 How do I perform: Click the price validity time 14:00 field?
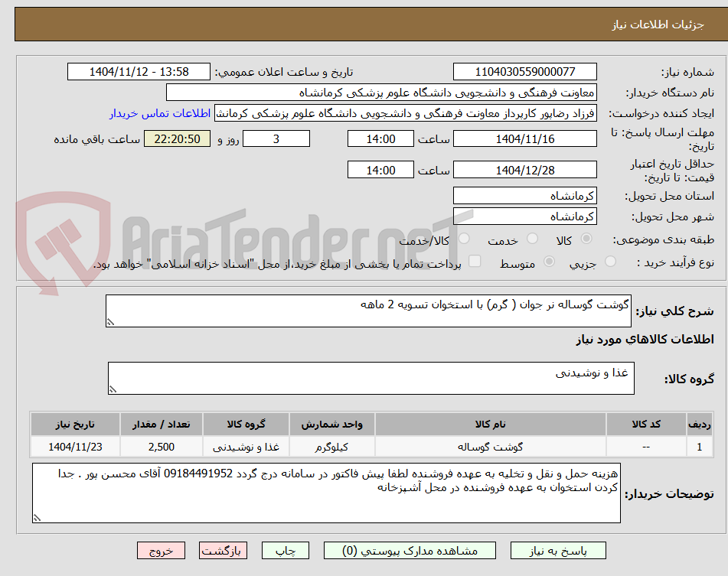(380, 170)
